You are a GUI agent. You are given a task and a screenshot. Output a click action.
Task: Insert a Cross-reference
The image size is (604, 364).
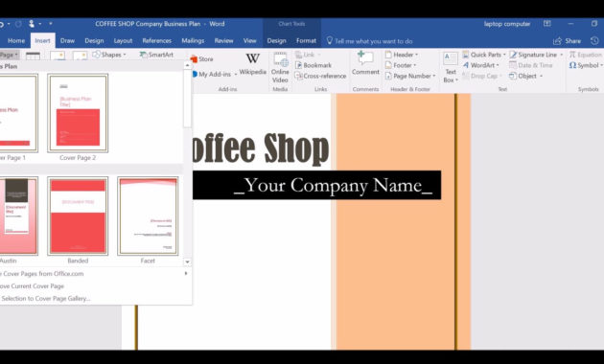click(320, 77)
